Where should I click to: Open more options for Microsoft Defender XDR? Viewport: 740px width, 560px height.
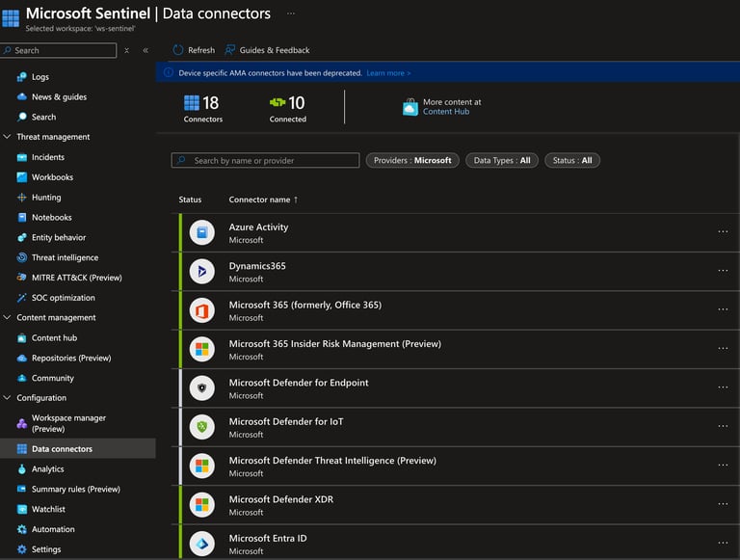coord(723,504)
